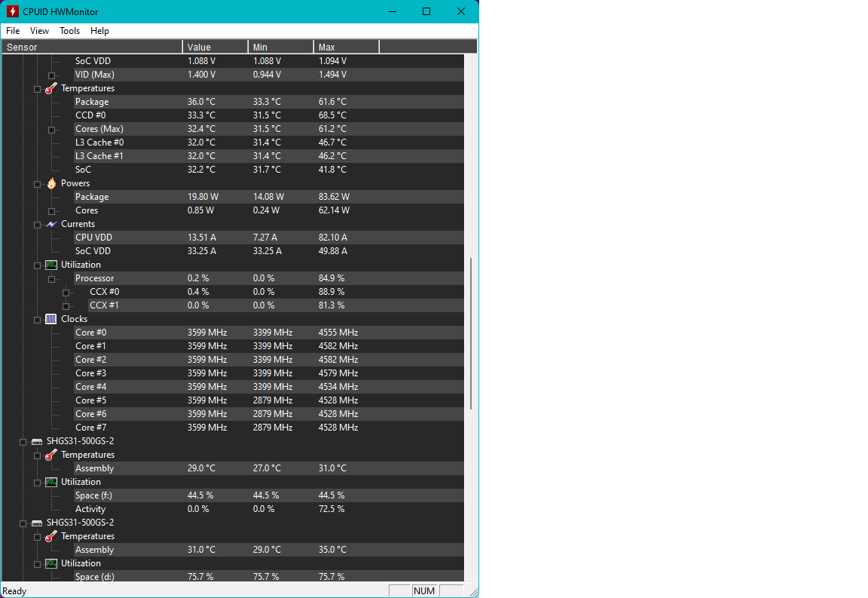The image size is (868, 598).
Task: Expand the Cores power node
Action: 51,211
